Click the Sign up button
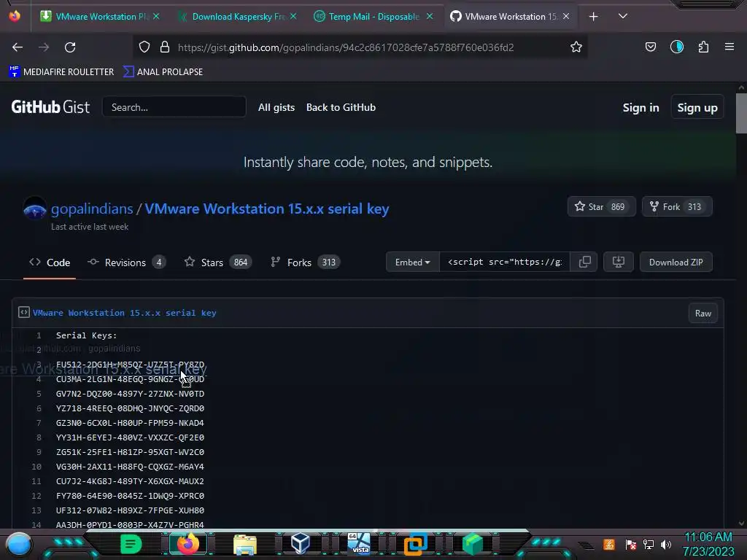 697,108
